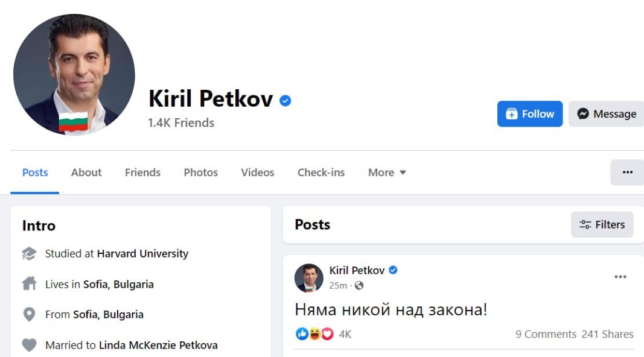Click the heart icon next to Married to
The height and width of the screenshot is (357, 644).
coord(29,346)
